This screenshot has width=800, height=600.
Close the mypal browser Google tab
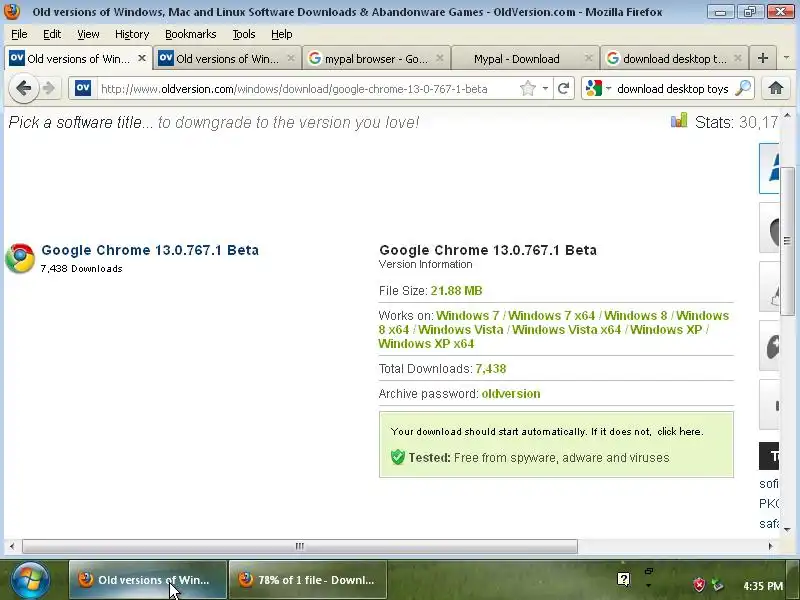(x=440, y=58)
